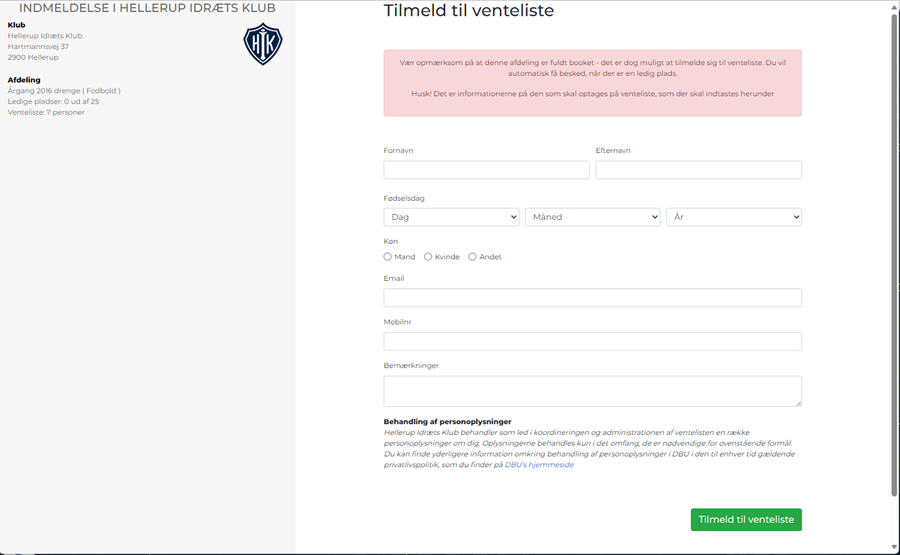900x555 pixels.
Task: Click the page's vertical scrollbar
Action: pos(894,253)
